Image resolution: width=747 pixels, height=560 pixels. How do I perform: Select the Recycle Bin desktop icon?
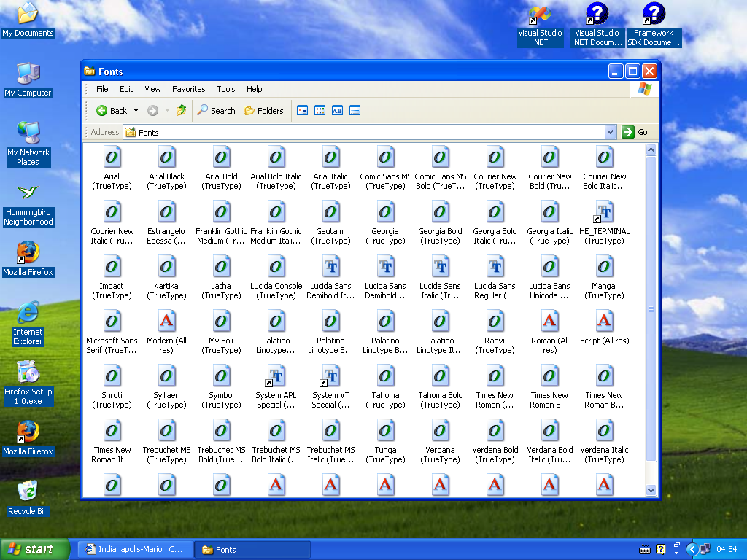click(28, 497)
